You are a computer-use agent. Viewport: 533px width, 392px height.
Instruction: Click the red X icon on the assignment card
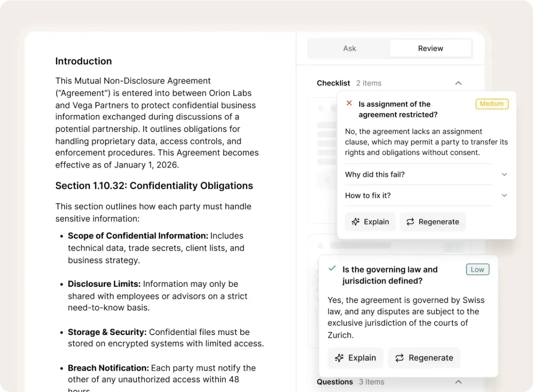pos(349,104)
